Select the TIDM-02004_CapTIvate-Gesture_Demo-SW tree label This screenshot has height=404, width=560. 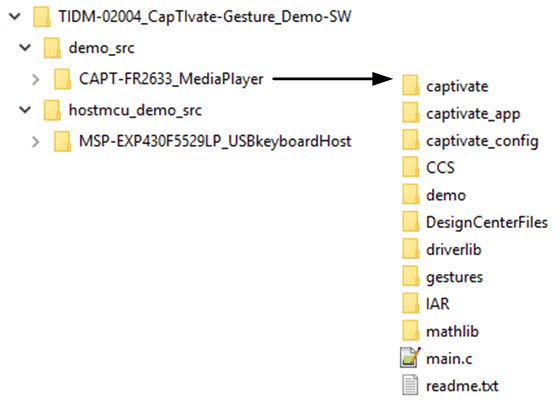pyautogui.click(x=205, y=17)
